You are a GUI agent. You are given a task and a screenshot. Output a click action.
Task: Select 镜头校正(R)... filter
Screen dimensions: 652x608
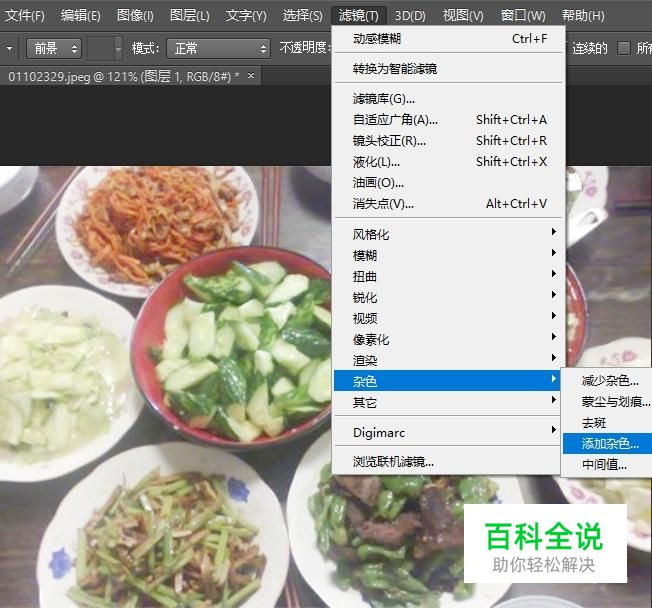pos(448,141)
